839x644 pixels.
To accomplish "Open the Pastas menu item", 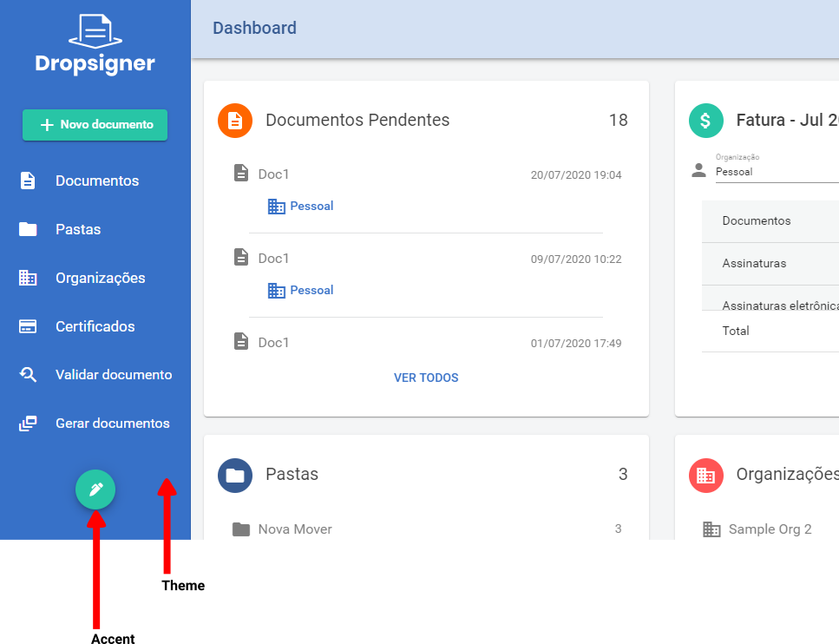I will (95, 229).
